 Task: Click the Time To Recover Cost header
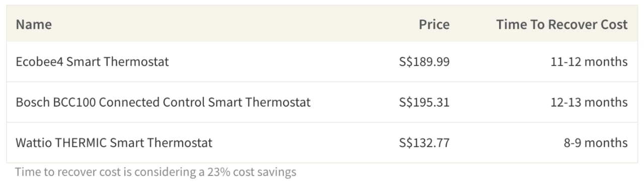[562, 24]
